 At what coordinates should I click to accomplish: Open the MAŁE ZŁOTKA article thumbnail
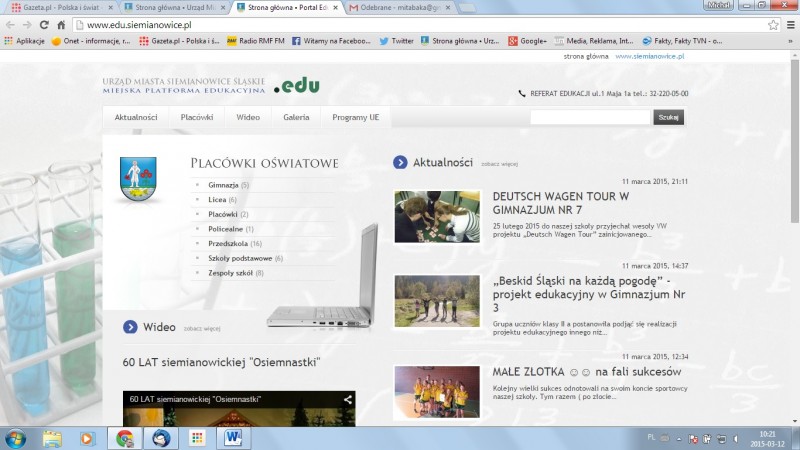pos(437,392)
